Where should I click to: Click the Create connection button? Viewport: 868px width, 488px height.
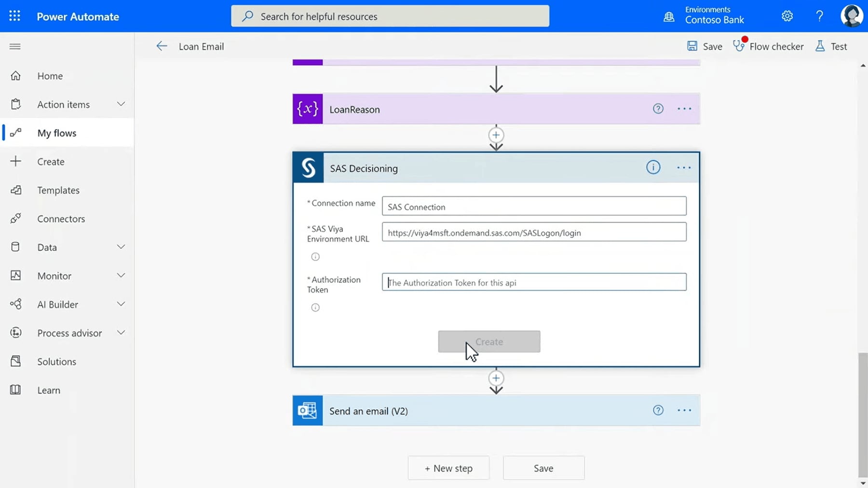click(489, 341)
